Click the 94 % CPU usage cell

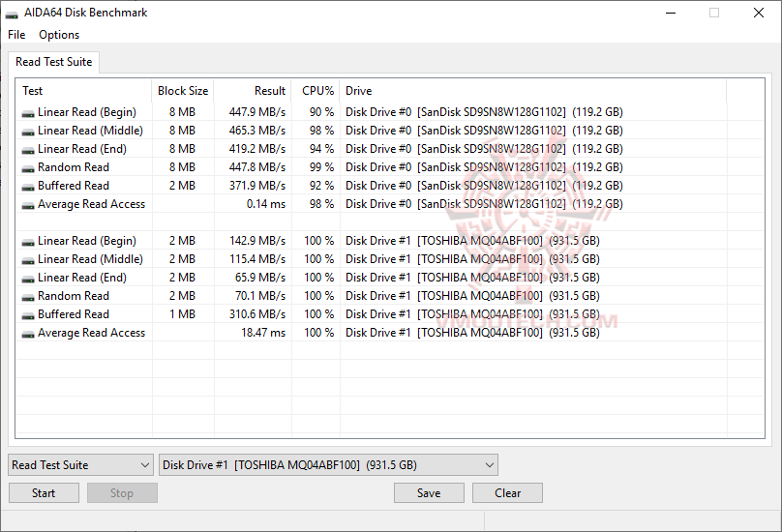[321, 149]
